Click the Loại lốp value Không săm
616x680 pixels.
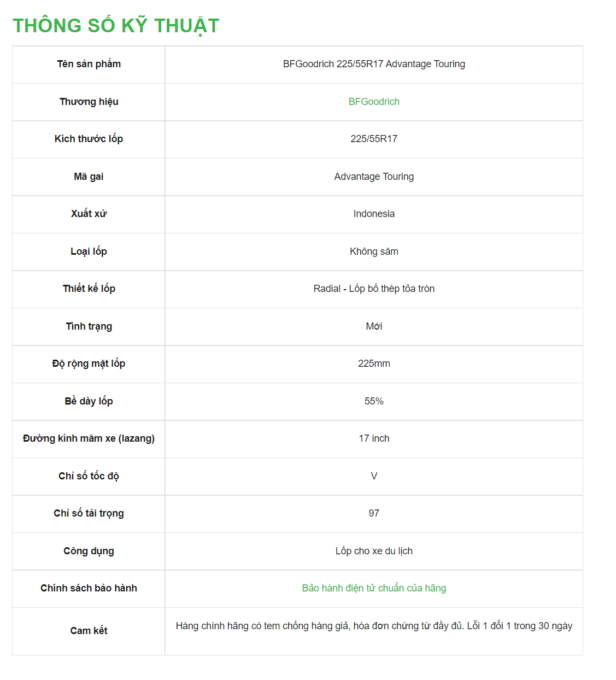(374, 251)
